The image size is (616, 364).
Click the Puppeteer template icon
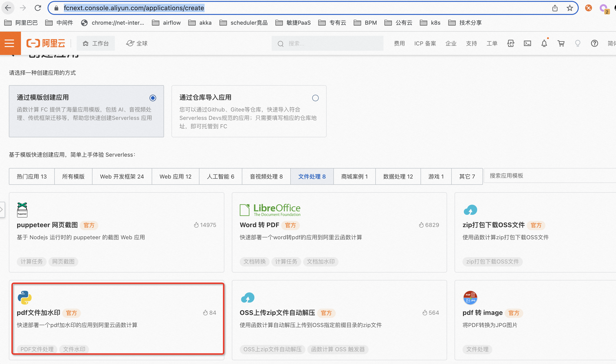click(22, 210)
